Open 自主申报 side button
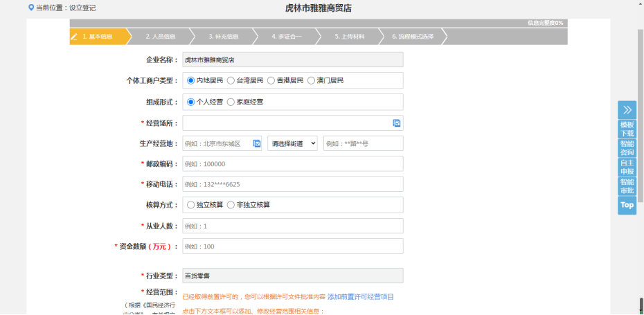This screenshot has height=315, width=644. click(627, 167)
